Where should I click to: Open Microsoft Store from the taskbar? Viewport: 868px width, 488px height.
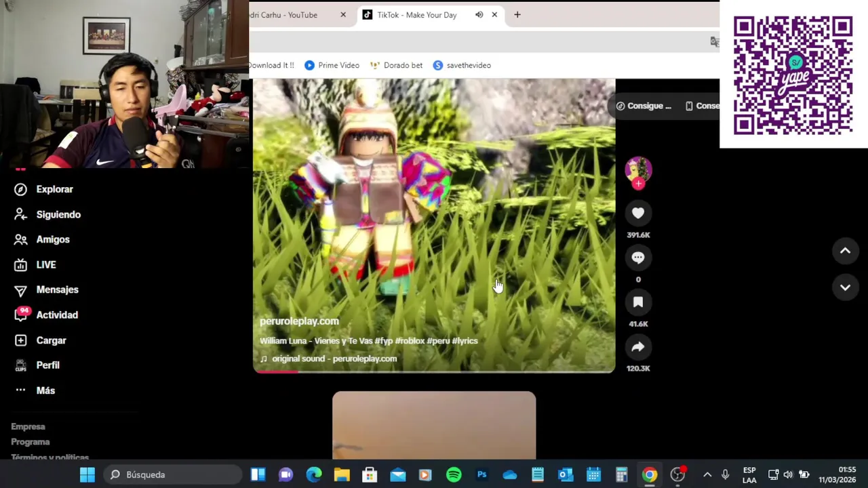coord(370,474)
